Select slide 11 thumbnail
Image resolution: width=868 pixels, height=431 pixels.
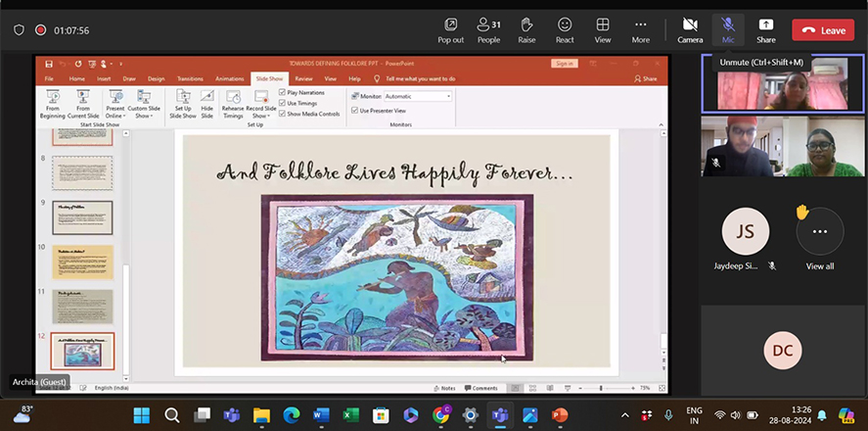[x=82, y=307]
